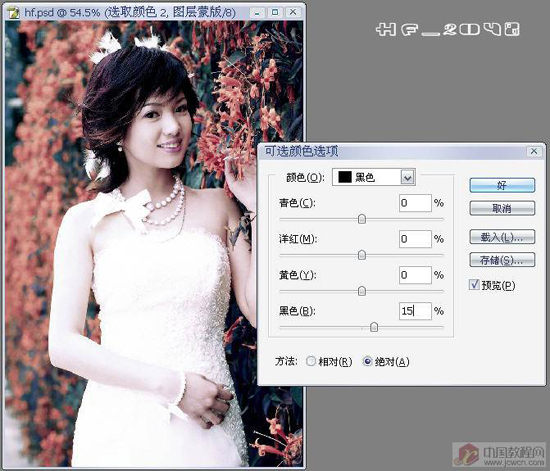Select the 相对 method radio button
The image size is (550, 471).
(x=311, y=361)
